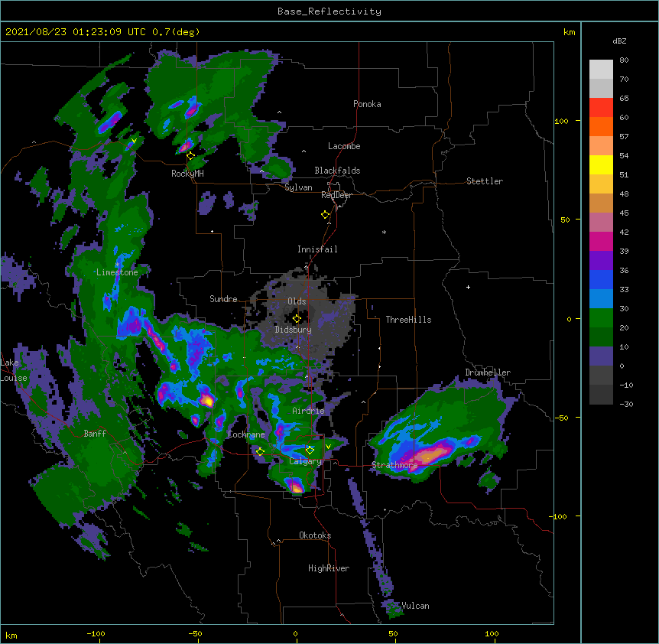Click the white cross marker east of ThreeHills
659x644 pixels.
pyautogui.click(x=468, y=287)
